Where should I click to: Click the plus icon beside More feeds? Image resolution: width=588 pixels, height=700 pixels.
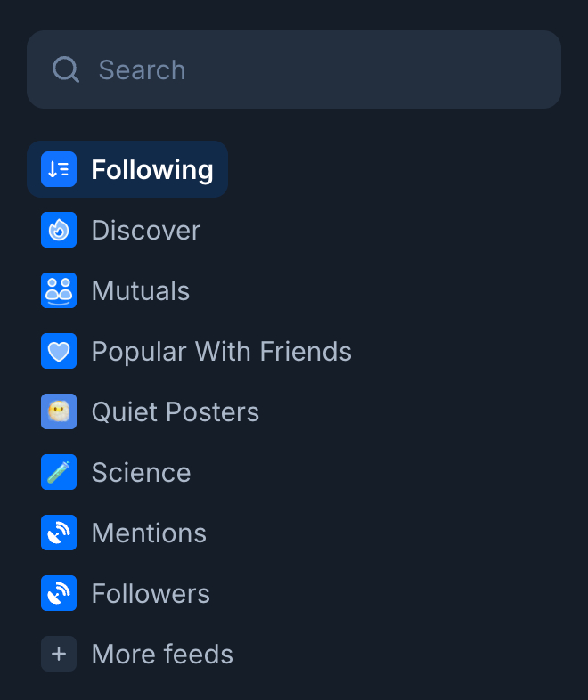point(59,654)
